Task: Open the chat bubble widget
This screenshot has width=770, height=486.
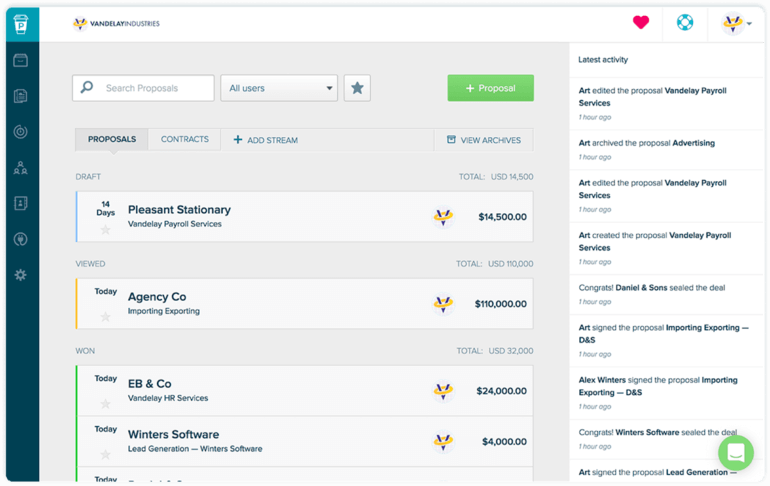Action: click(736, 453)
